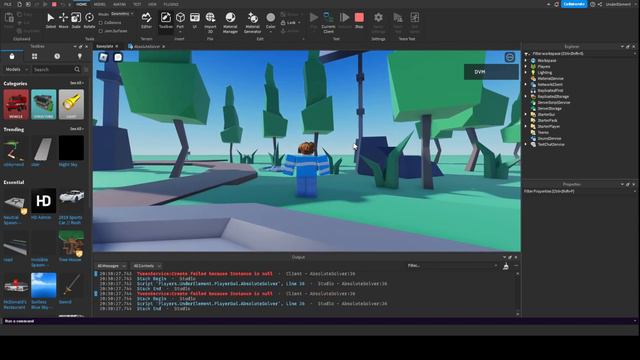640x360 pixels.
Task: Open the All Messages filter dropdown
Action: click(x=111, y=266)
